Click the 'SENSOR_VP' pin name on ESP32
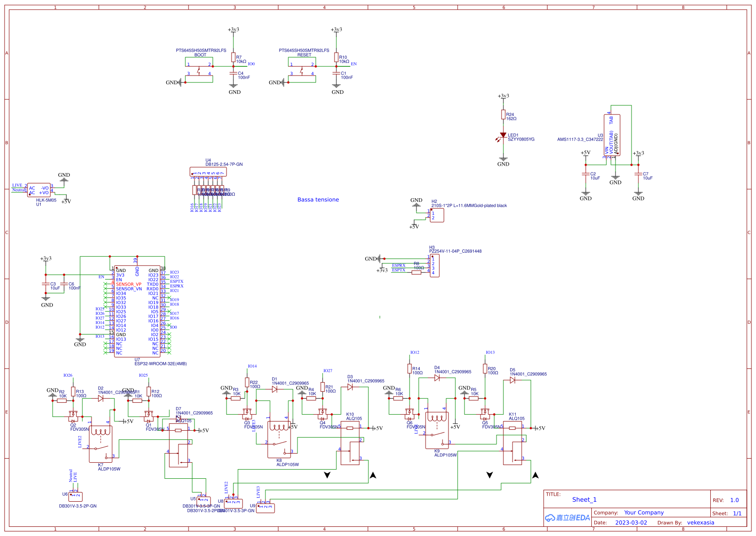 pyautogui.click(x=129, y=284)
